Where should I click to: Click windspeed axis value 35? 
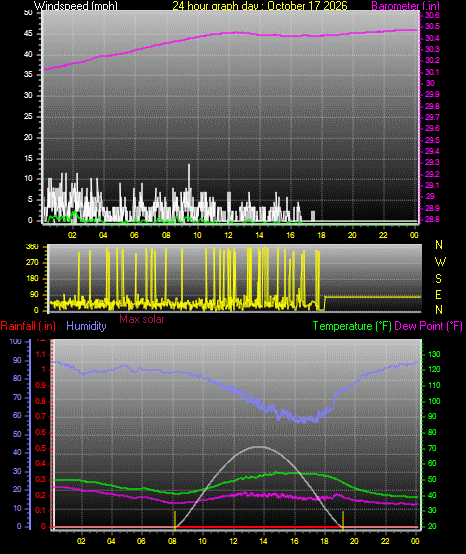pyautogui.click(x=28, y=75)
